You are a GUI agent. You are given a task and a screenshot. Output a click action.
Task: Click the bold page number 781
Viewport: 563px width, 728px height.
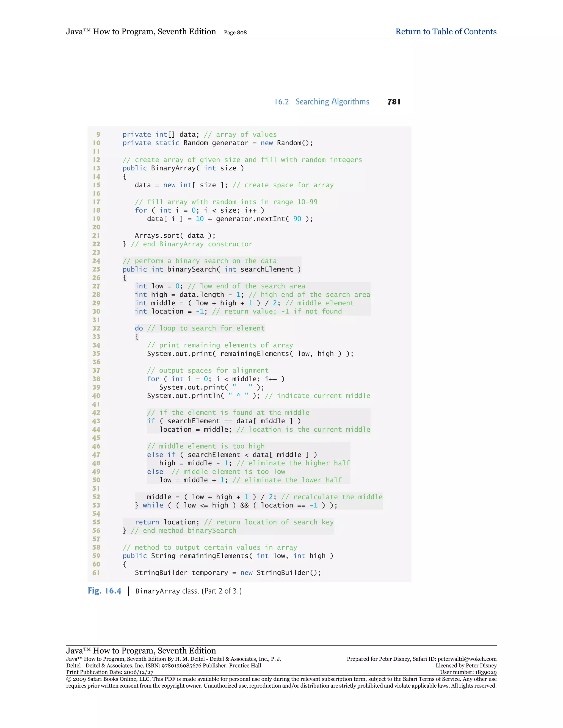(394, 102)
